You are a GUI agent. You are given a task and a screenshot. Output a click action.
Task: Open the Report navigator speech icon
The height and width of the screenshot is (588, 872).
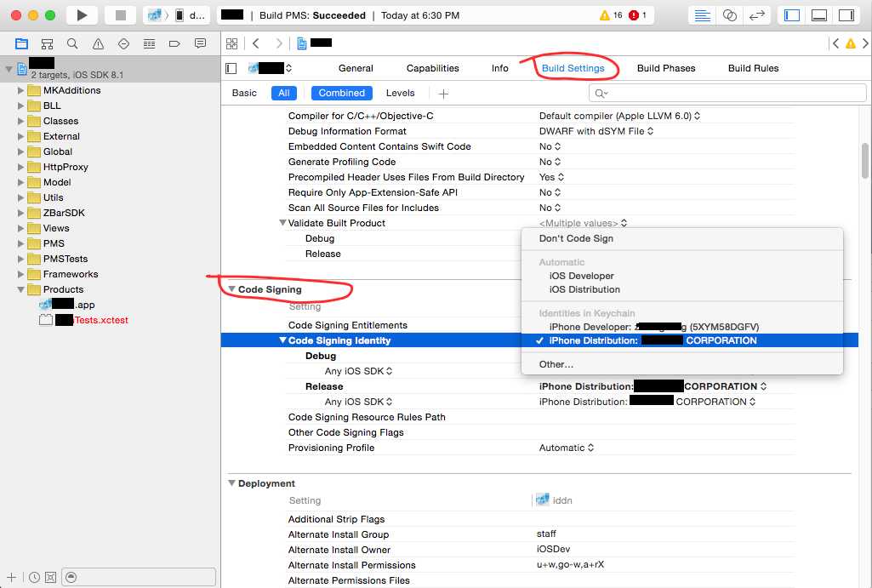(200, 43)
